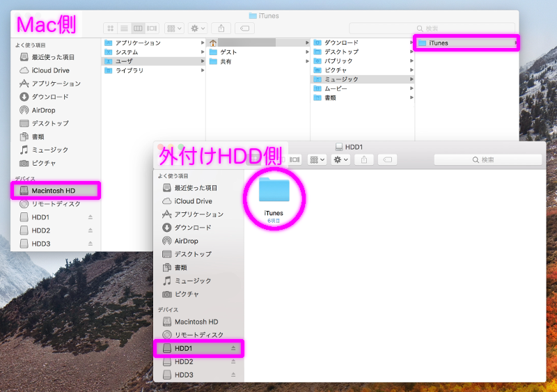This screenshot has width=557, height=392.
Task: Eject HDD2 in HDD1 window sidebar
Action: 233,361
